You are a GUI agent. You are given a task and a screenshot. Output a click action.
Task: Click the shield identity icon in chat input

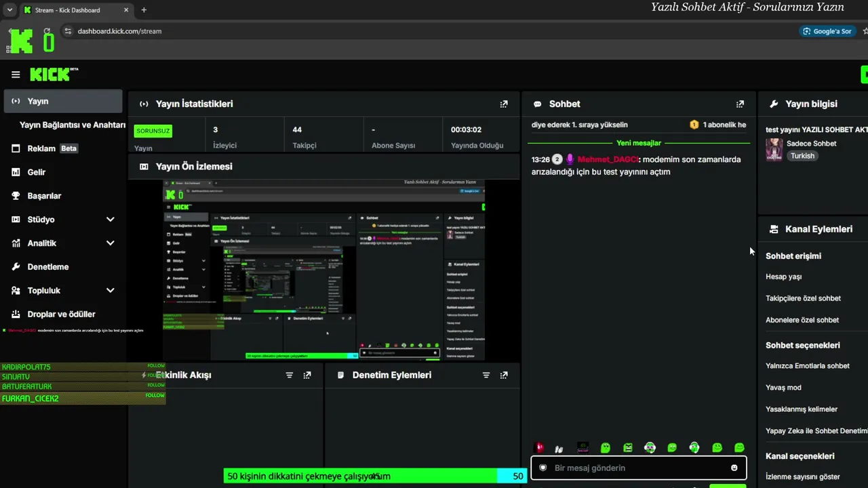tap(542, 468)
